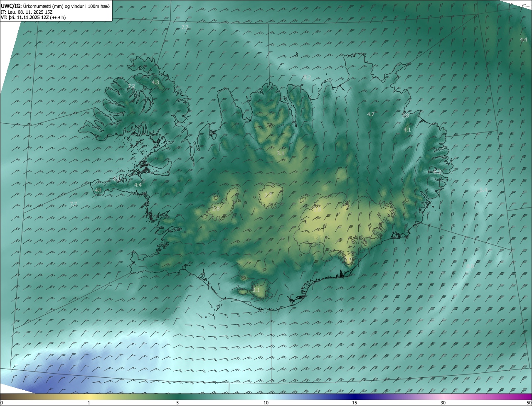Click the 8.4 value label off the east coast
Screen dimensions: 532x406
(x=483, y=190)
